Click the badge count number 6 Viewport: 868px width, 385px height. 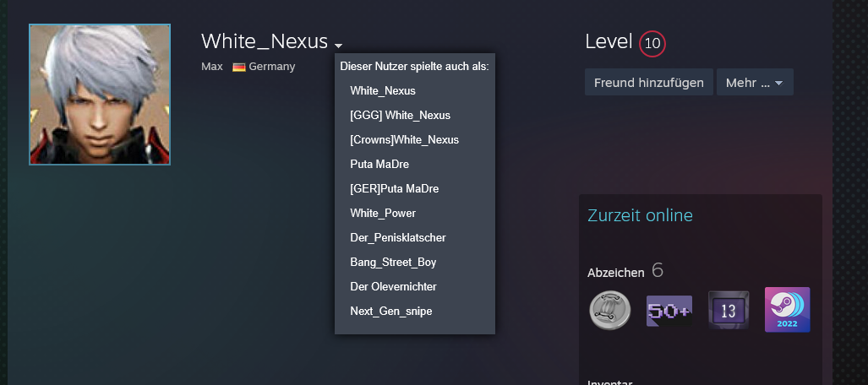(x=658, y=271)
